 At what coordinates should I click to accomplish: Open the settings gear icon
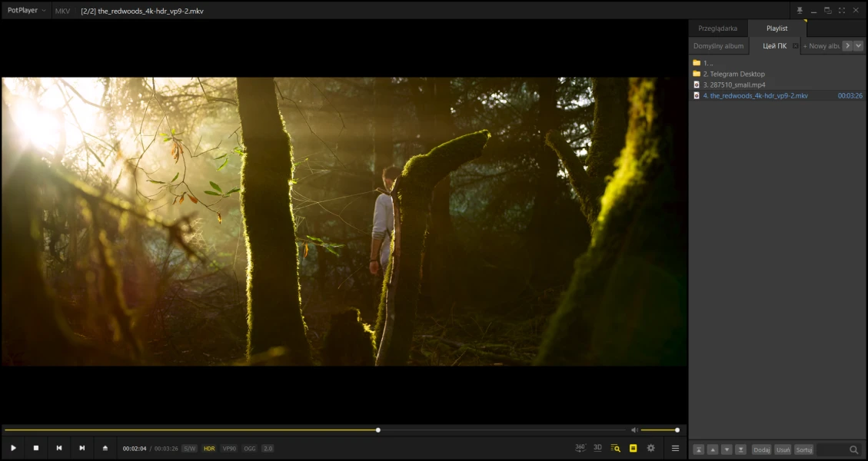651,448
